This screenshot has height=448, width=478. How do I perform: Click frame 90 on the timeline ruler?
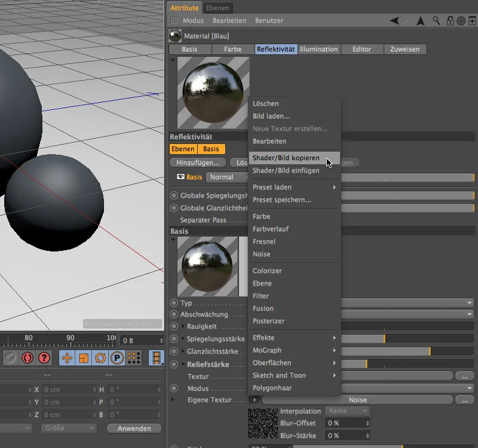(x=71, y=337)
